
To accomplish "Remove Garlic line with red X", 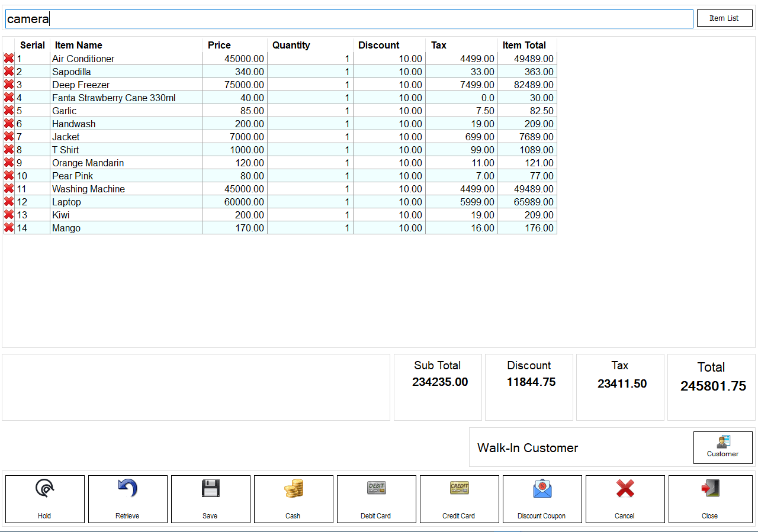I will (x=9, y=111).
